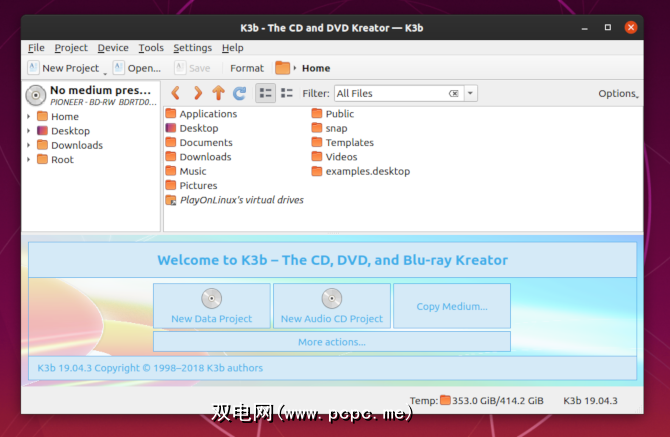Screen dimensions: 670x437
Task: Click the disc icon on New Data Project
Action: pos(212,298)
